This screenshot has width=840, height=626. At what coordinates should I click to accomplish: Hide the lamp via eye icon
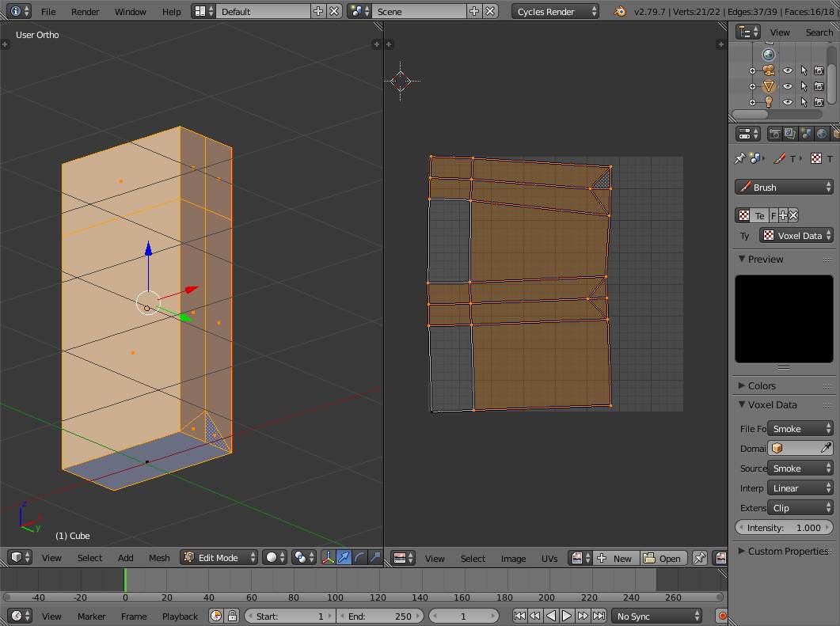pyautogui.click(x=787, y=102)
